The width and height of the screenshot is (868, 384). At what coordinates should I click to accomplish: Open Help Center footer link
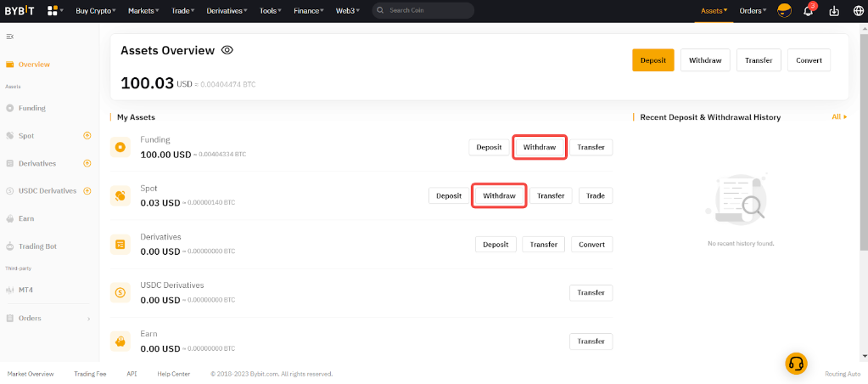click(173, 374)
